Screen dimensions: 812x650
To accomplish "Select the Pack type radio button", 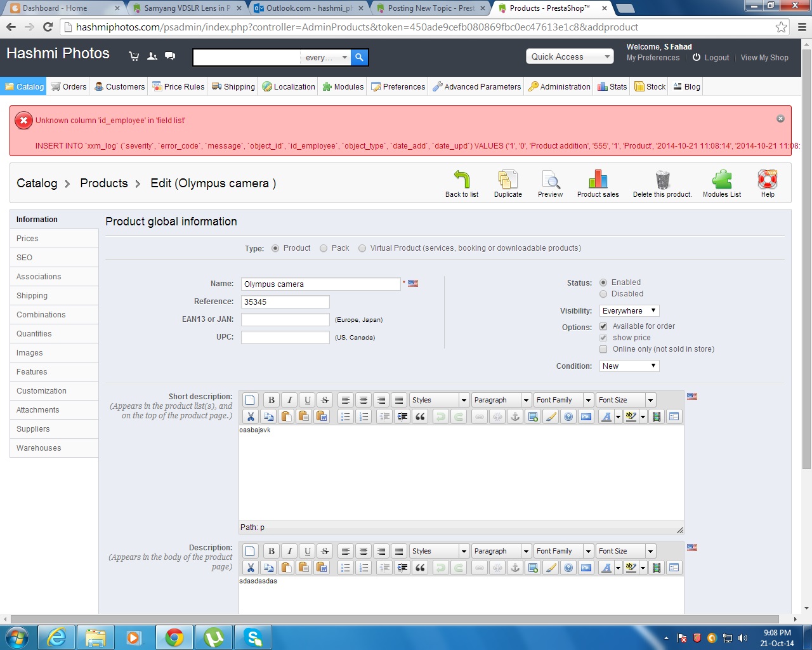I will [x=324, y=248].
